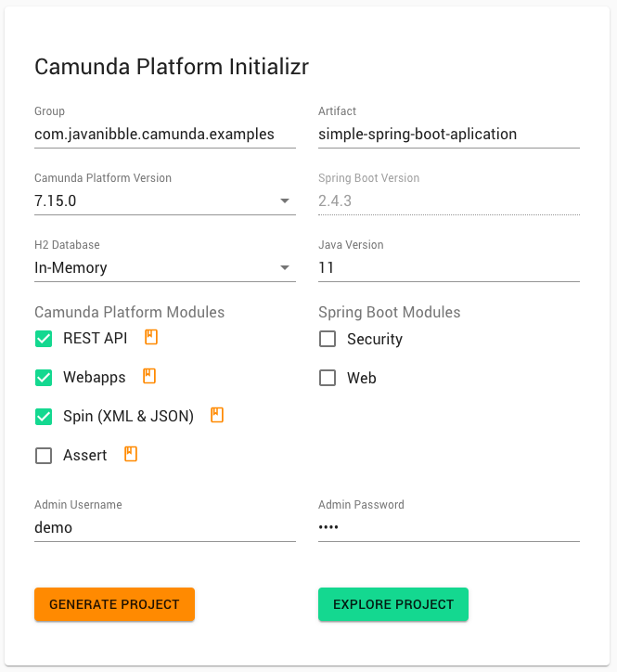This screenshot has width=617, height=672.
Task: Open Webapps documentation bookmark icon
Action: click(149, 376)
